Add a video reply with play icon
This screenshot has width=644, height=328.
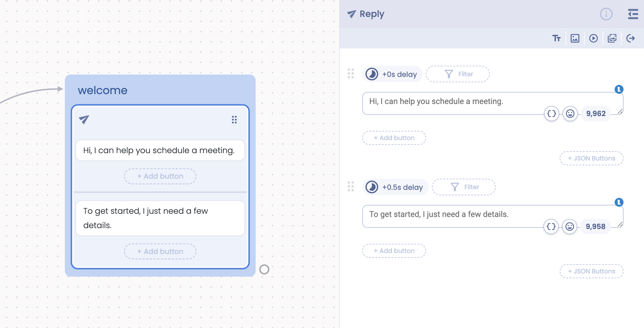click(593, 38)
